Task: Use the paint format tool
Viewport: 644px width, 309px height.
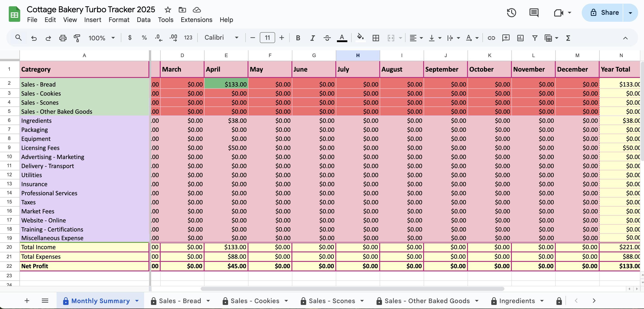Action: point(77,38)
